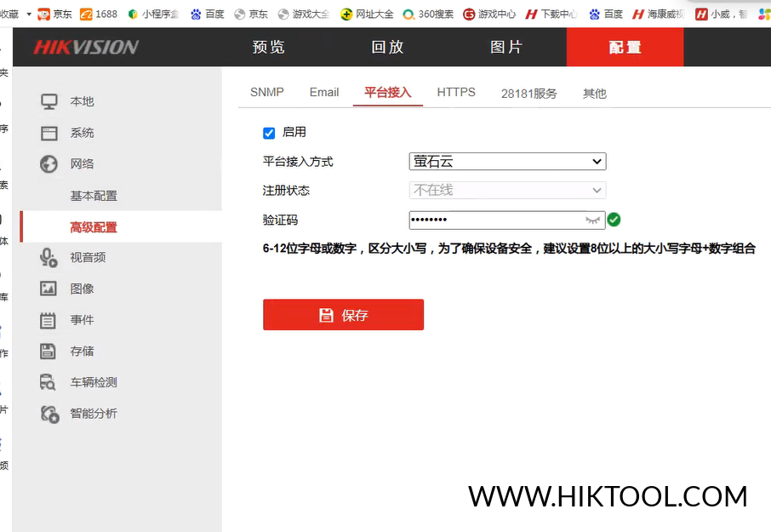Open the 海康威视 bookmark
The width and height of the screenshot is (771, 532).
[x=658, y=14]
